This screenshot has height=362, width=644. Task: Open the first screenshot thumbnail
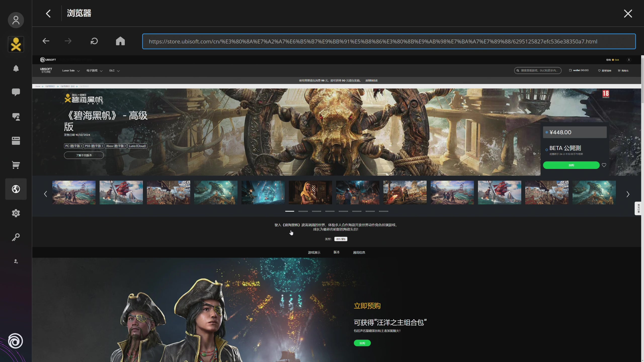(74, 193)
